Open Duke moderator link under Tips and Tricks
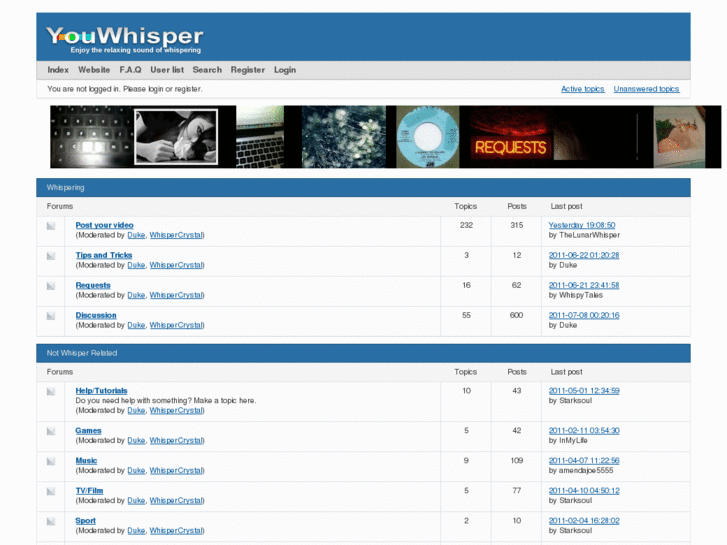This screenshot has width=727, height=545. [136, 265]
